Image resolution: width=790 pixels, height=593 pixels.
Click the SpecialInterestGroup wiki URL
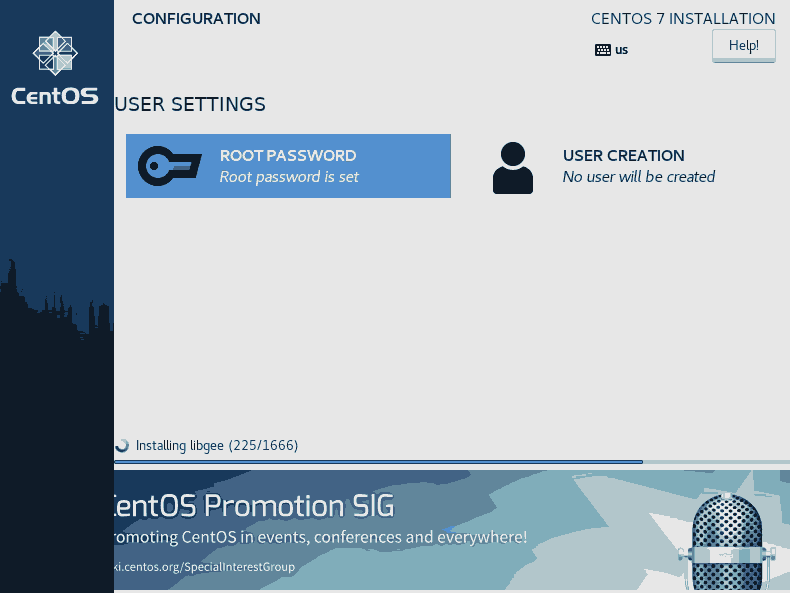pyautogui.click(x=205, y=567)
